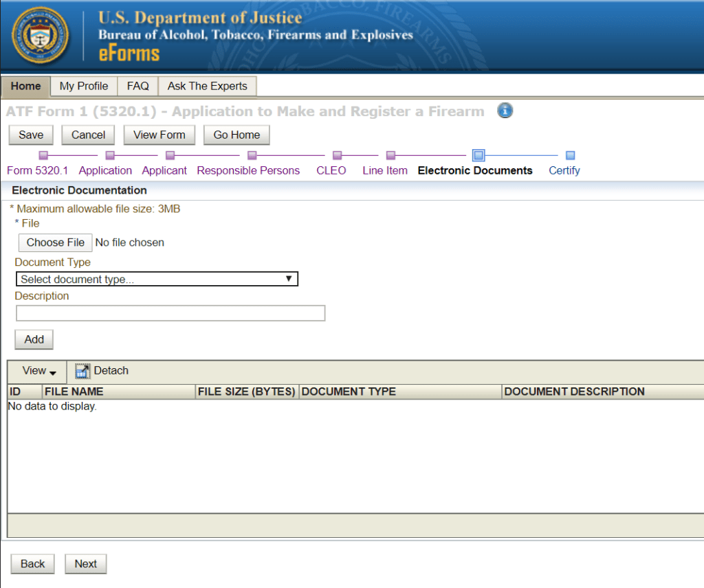Open the View menu dropdown
704x588 pixels.
pos(39,371)
